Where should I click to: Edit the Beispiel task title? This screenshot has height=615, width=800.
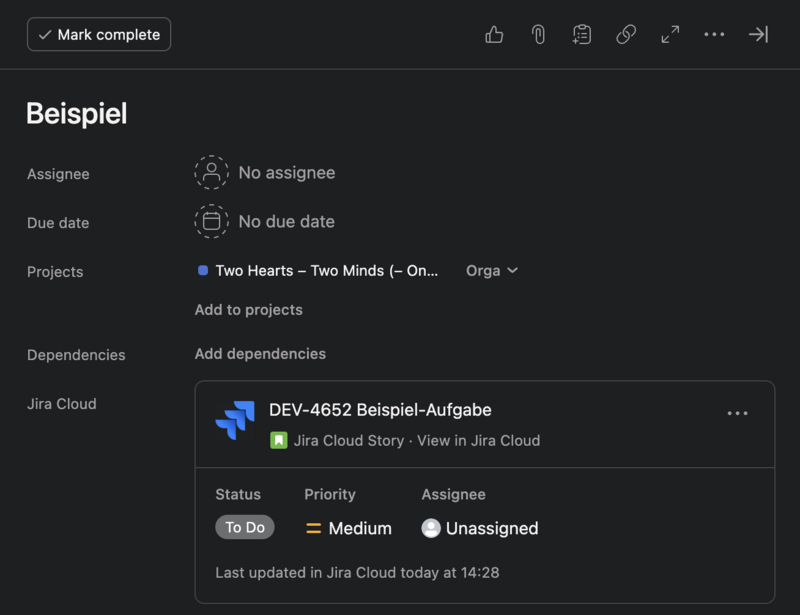coord(77,113)
